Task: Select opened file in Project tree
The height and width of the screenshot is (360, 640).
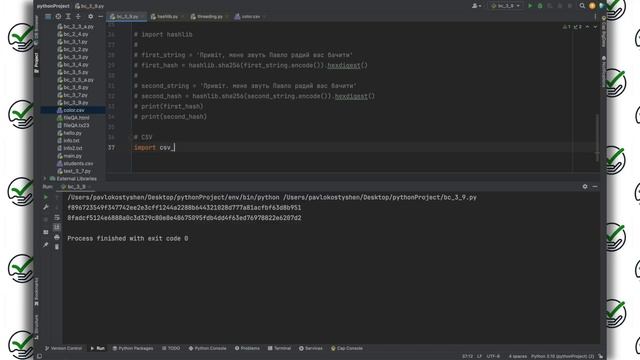Action: (x=58, y=17)
